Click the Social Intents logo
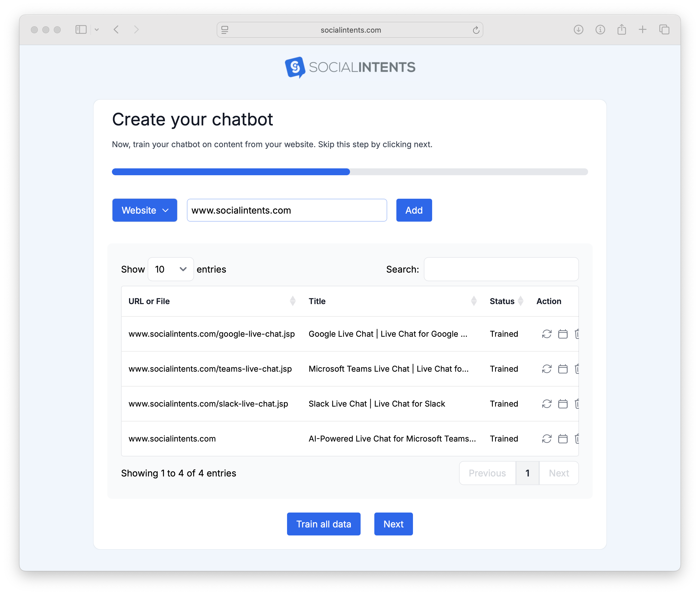The height and width of the screenshot is (595, 700). [x=350, y=67]
